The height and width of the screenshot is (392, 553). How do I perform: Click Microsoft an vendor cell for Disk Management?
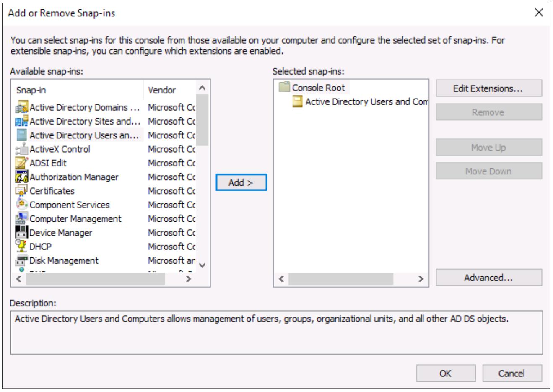point(171,260)
